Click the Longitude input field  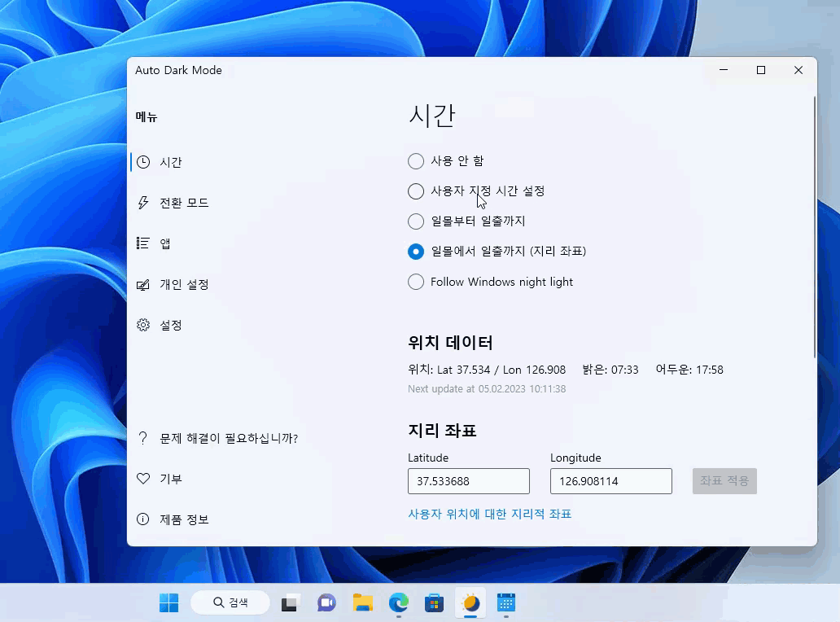611,481
